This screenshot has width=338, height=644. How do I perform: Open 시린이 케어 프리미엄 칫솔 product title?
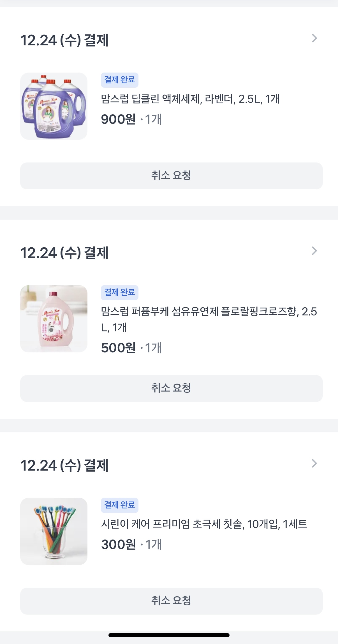coord(204,524)
